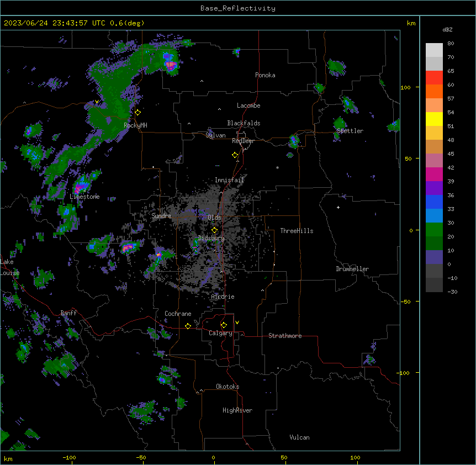Image resolution: width=476 pixels, height=465 pixels.
Task: Click the Sylvan label
Action: (x=215, y=135)
